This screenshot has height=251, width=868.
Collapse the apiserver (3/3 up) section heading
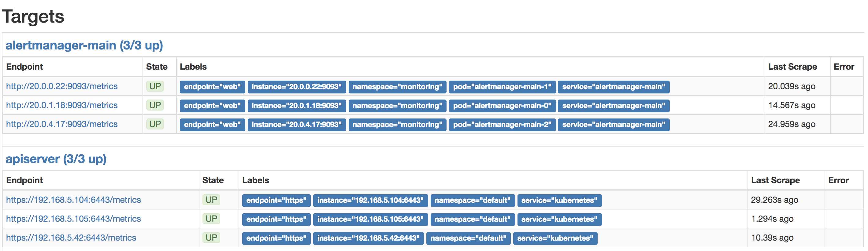click(x=56, y=159)
